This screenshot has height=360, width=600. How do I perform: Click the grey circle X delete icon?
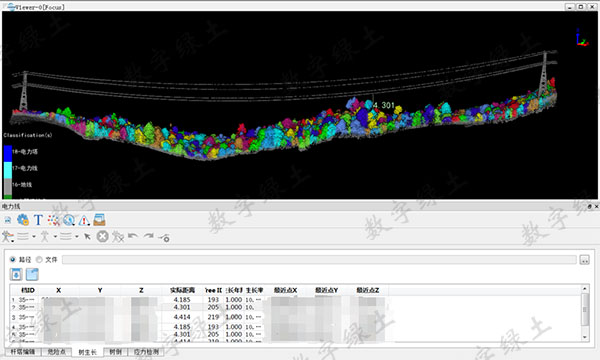coord(103,237)
